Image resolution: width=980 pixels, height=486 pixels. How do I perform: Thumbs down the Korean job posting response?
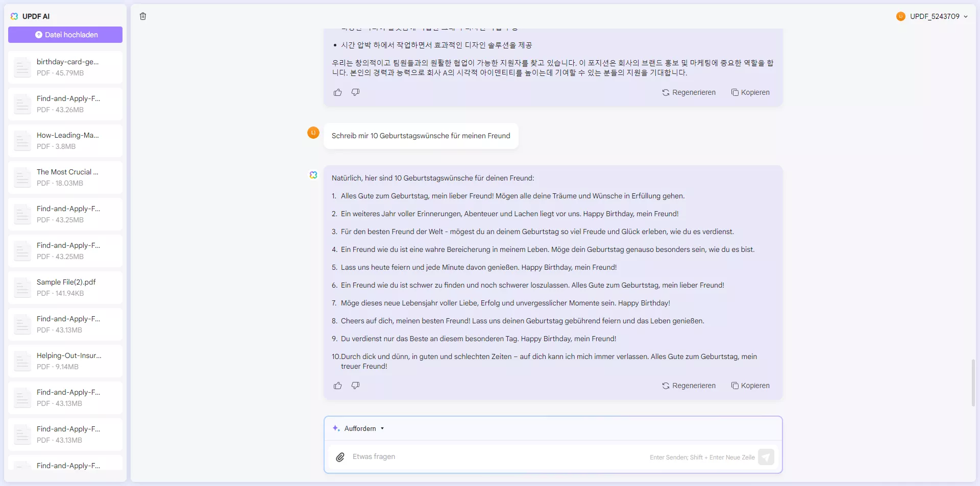[x=356, y=92]
